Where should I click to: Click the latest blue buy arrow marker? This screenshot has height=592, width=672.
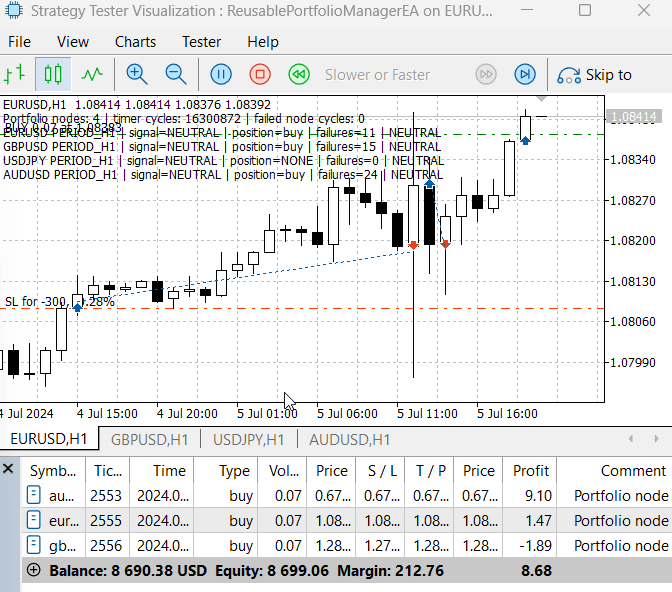click(x=525, y=140)
